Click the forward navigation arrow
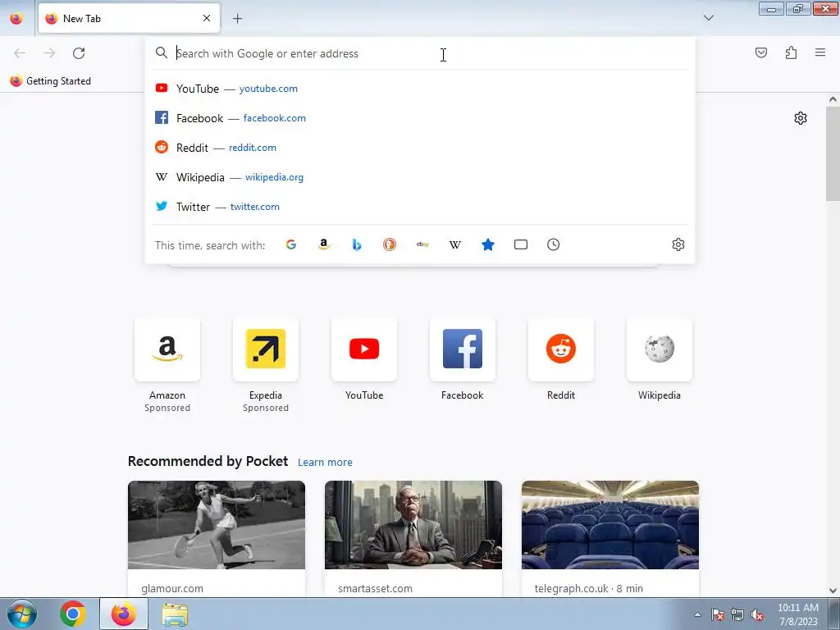This screenshot has height=630, width=840. (49, 53)
